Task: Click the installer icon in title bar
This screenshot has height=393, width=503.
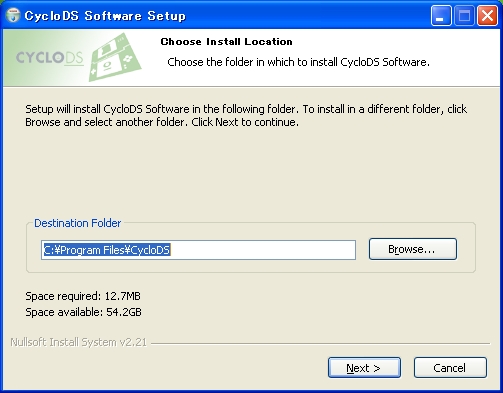Action: (x=13, y=15)
